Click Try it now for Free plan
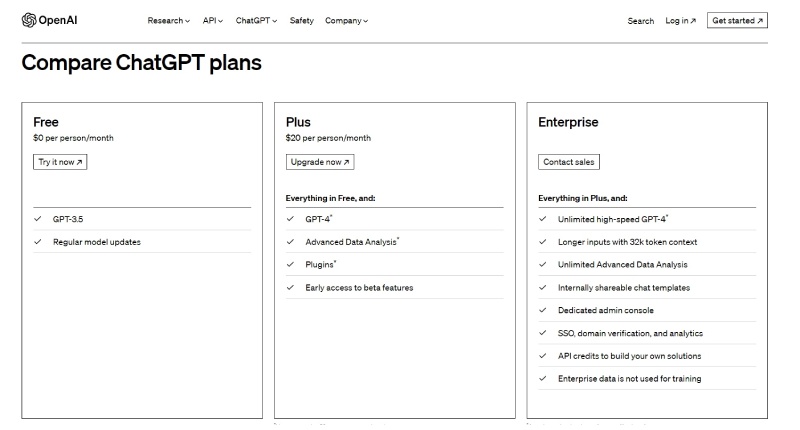This screenshot has height=430, width=800. 60,162
